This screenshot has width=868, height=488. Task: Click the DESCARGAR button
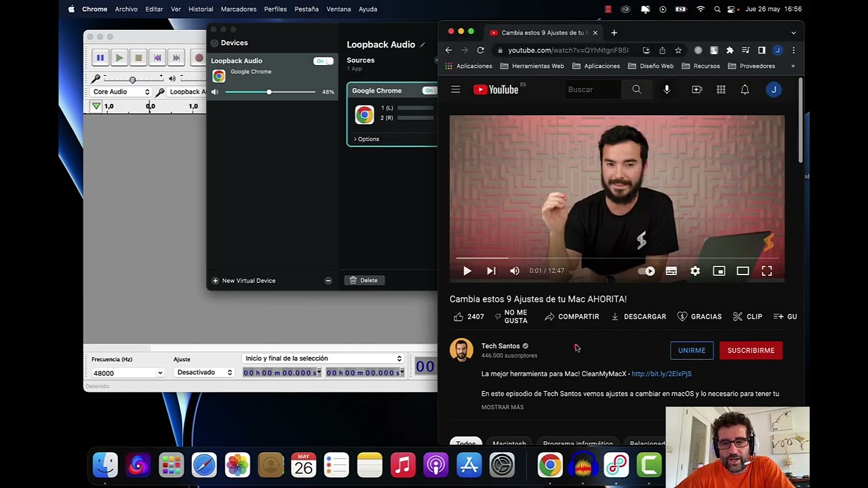click(x=638, y=317)
